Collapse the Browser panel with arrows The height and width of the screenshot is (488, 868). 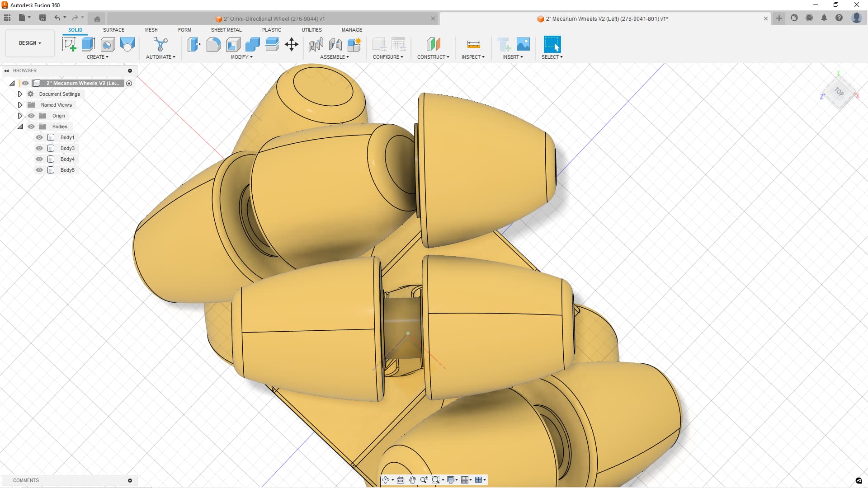tap(6, 70)
